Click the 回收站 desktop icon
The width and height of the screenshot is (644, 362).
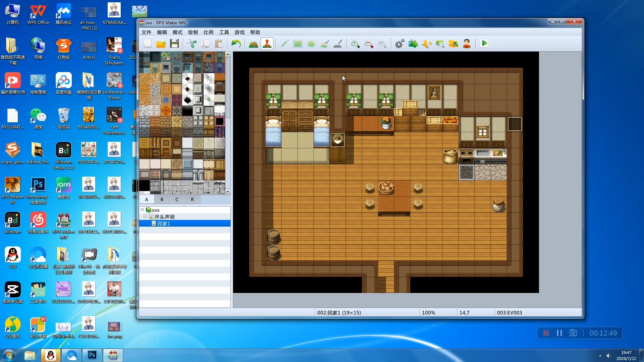(x=64, y=118)
